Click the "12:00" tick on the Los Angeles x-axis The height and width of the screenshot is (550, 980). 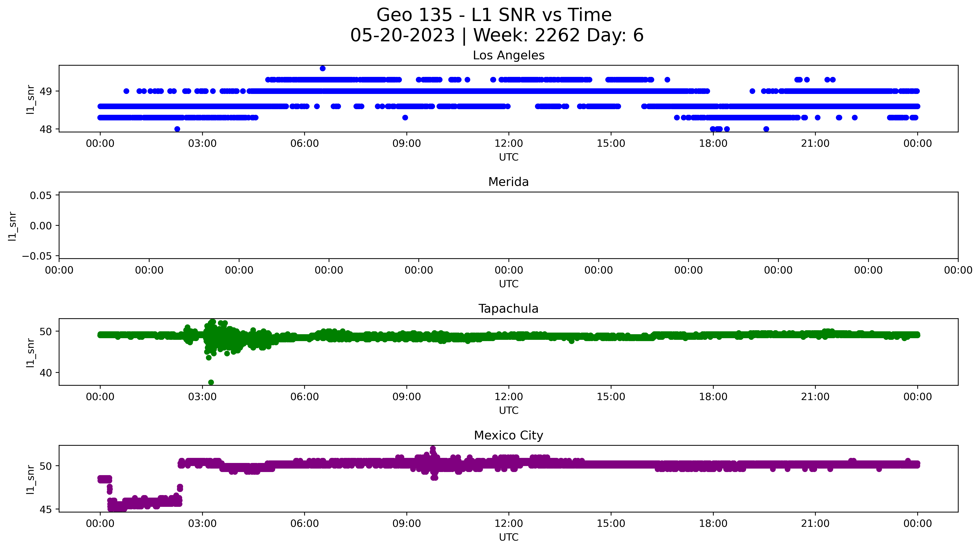click(509, 143)
